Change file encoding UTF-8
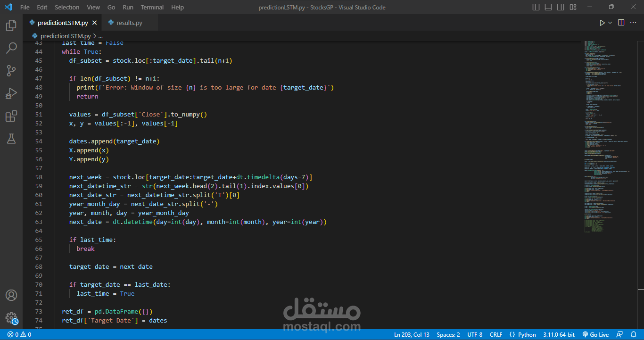The width and height of the screenshot is (644, 340). pyautogui.click(x=475, y=335)
